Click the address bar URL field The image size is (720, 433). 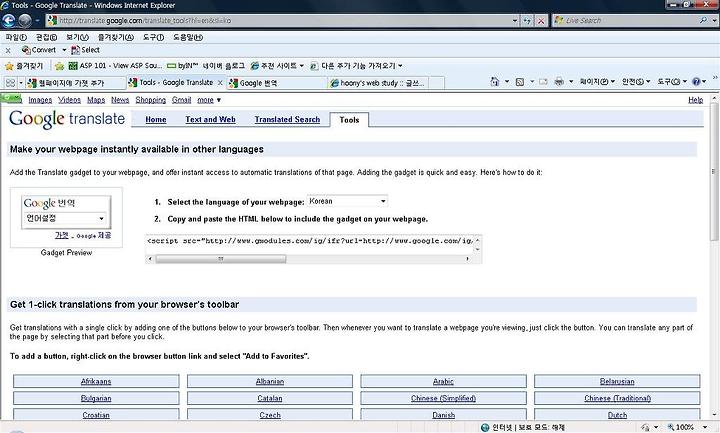click(x=278, y=21)
